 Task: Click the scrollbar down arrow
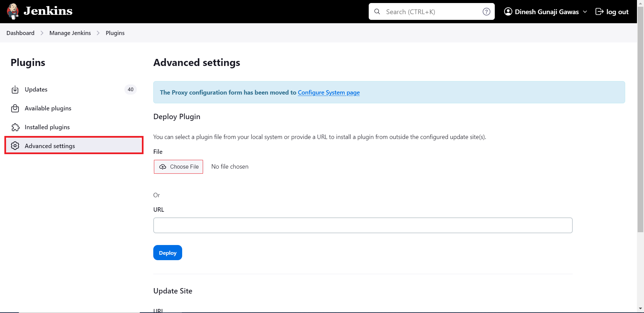pyautogui.click(x=640, y=308)
